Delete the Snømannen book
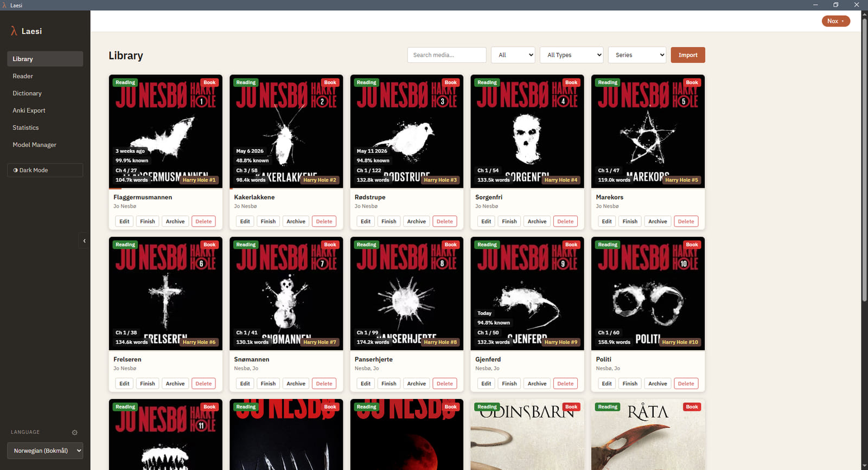Screen dimensions: 868x470 (x=324, y=383)
